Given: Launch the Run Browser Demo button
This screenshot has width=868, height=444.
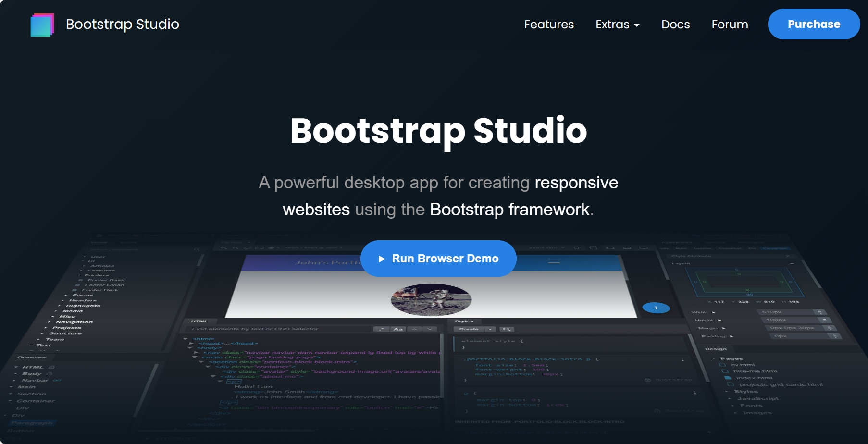Looking at the screenshot, I should click(x=438, y=259).
